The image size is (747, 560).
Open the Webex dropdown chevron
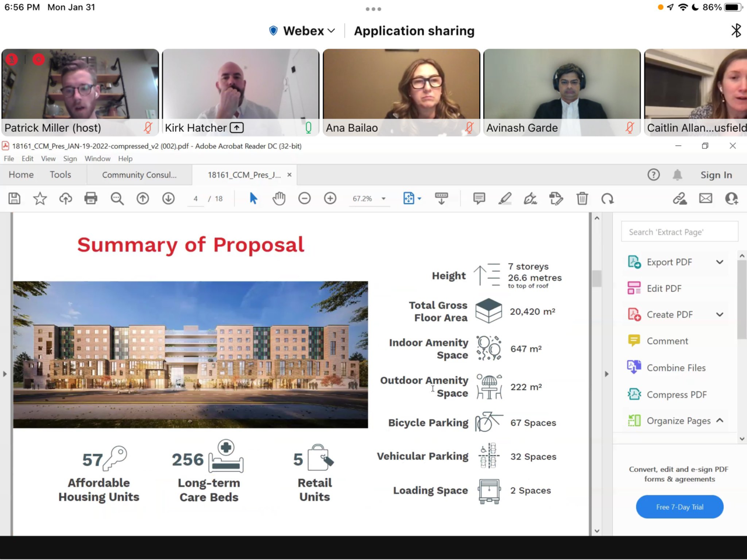331,31
